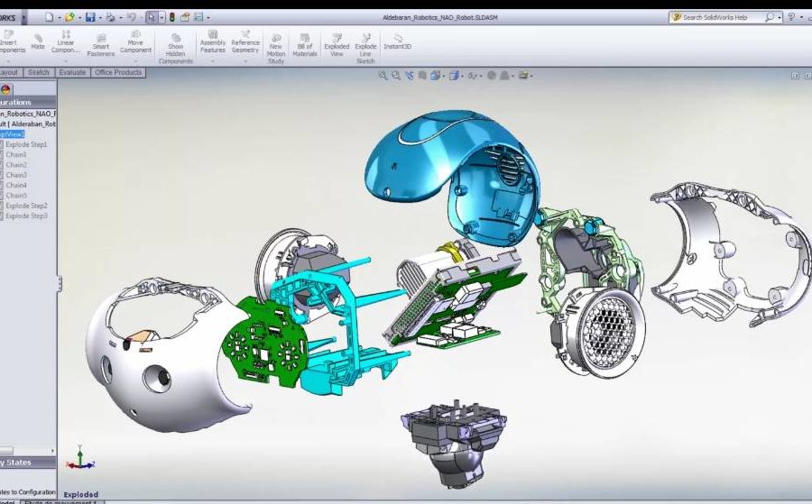Open the Print dropdown arrow
Image resolution: width=812 pixels, height=504 pixels.
121,18
